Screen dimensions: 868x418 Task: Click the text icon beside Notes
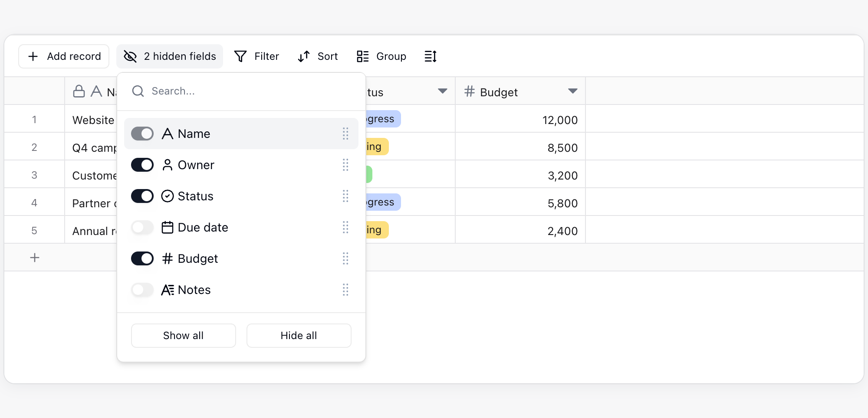168,290
